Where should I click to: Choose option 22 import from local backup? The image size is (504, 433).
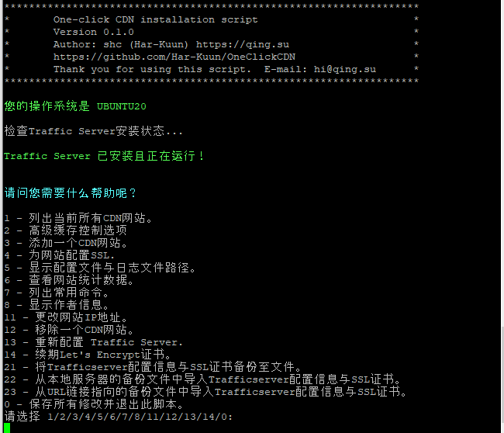pyautogui.click(x=202, y=379)
